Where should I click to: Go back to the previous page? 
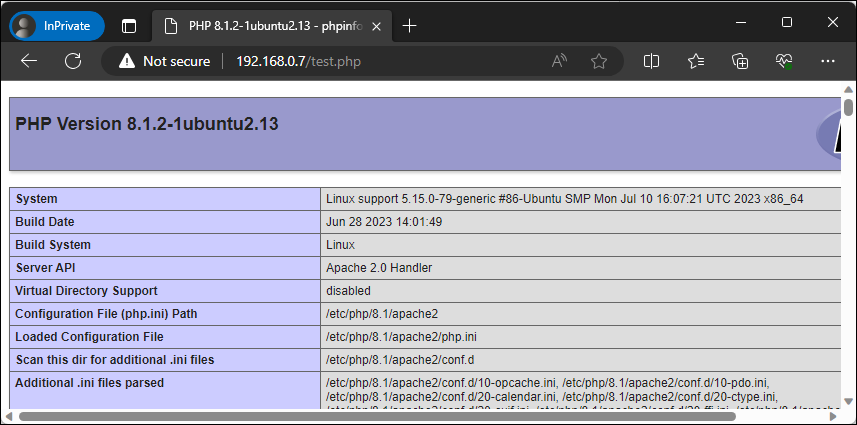[x=29, y=61]
